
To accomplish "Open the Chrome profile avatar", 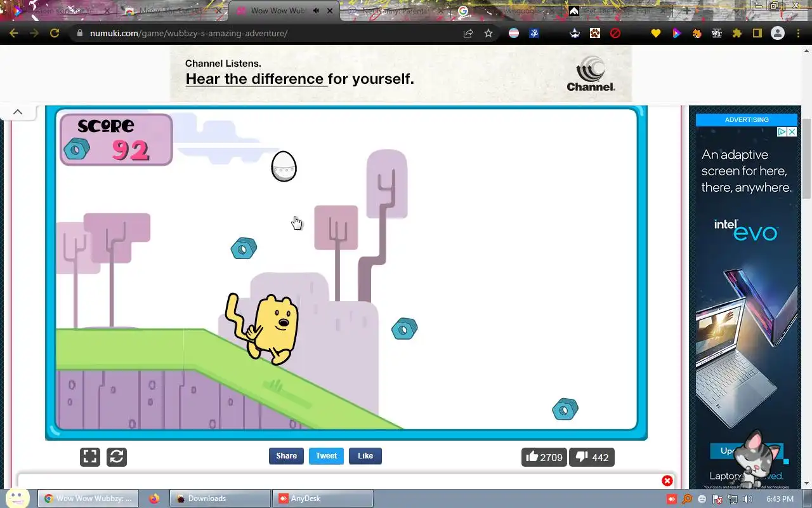I will click(x=778, y=33).
